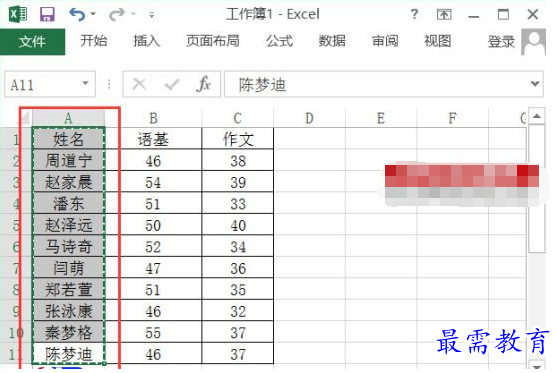
Task: Select column C header
Action: pyautogui.click(x=237, y=118)
